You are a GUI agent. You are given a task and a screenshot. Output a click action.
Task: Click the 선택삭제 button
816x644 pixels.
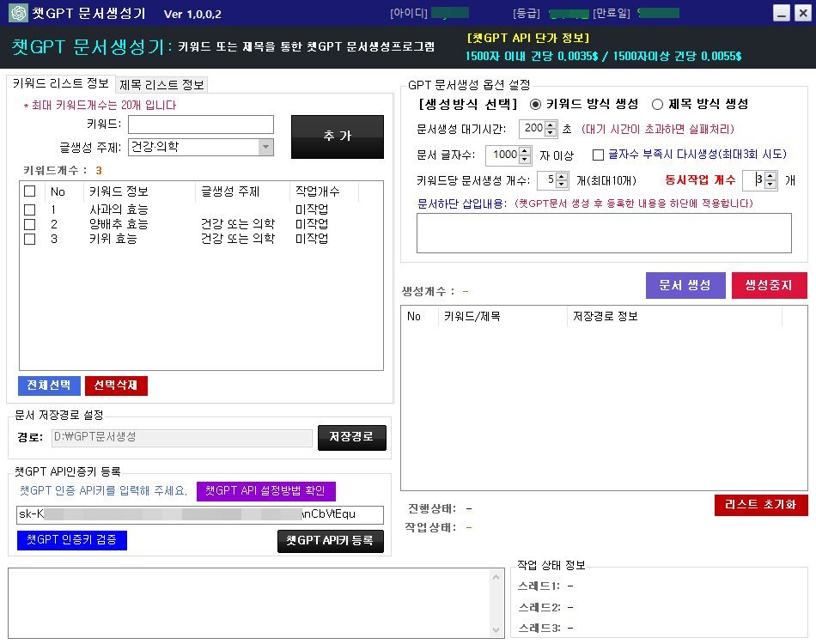[116, 386]
